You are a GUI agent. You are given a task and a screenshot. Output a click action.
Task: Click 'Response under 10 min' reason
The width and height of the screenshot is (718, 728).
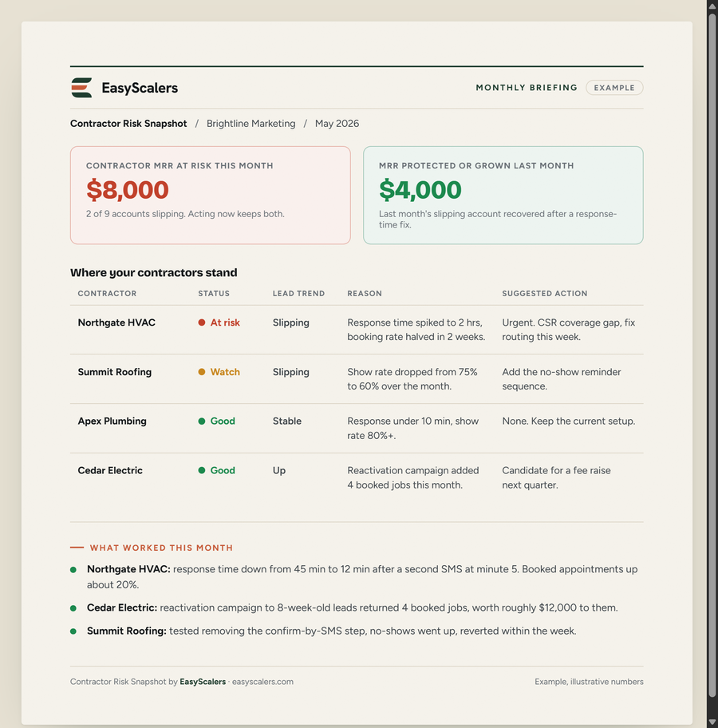(412, 428)
